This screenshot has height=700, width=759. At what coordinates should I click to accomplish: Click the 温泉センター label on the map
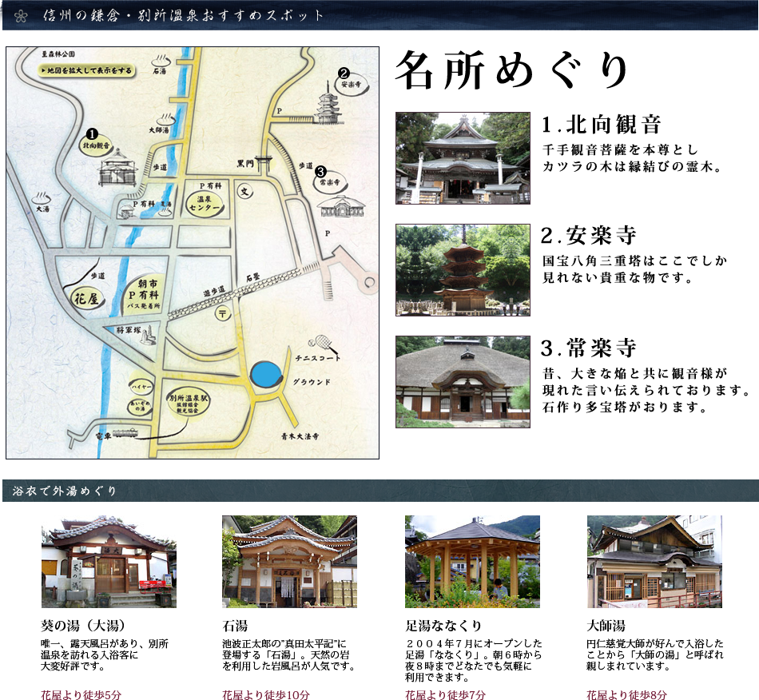click(205, 203)
